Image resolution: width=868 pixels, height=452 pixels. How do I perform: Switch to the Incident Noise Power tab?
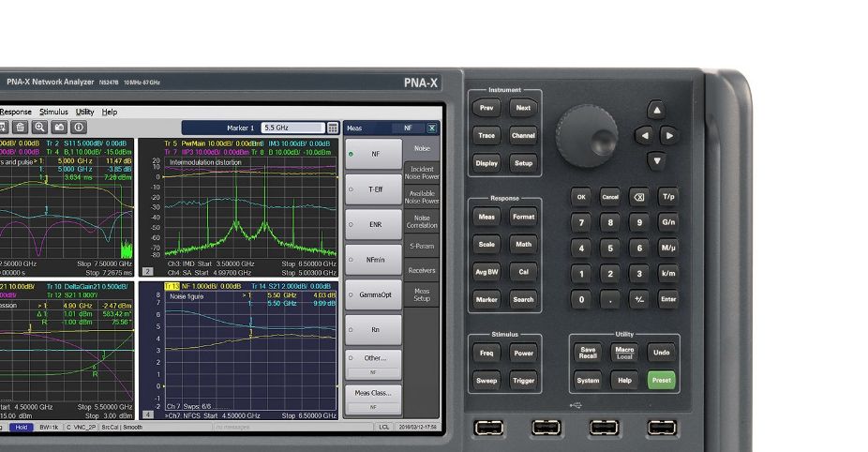click(x=422, y=173)
